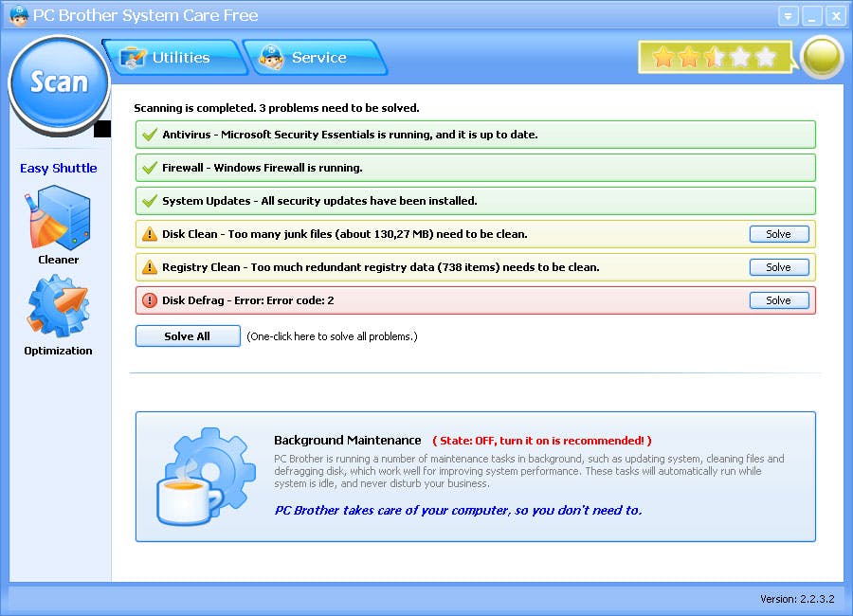Solve the Disk Clean problem
The width and height of the screenshot is (853, 616).
pos(779,234)
